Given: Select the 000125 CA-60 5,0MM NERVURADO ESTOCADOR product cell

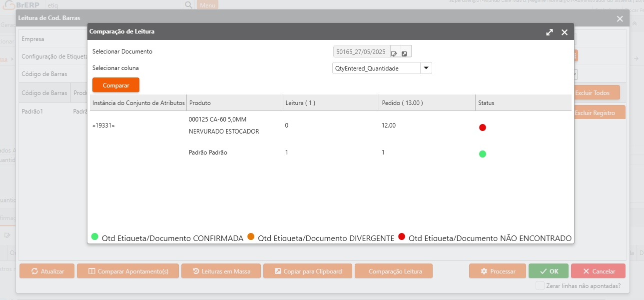Looking at the screenshot, I should point(224,125).
